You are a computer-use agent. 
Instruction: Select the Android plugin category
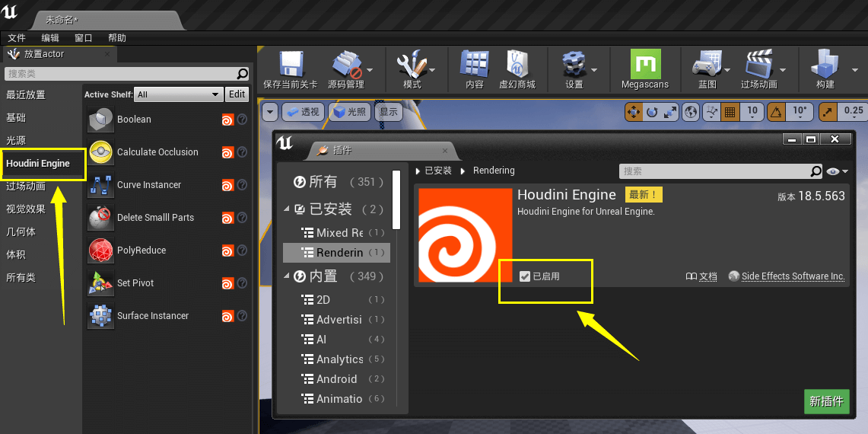[x=337, y=379]
